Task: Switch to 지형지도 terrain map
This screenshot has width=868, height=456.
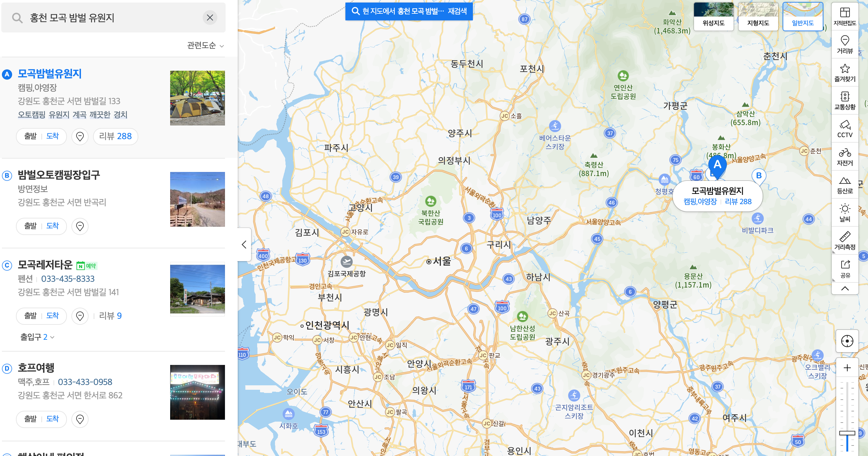Action: click(758, 17)
